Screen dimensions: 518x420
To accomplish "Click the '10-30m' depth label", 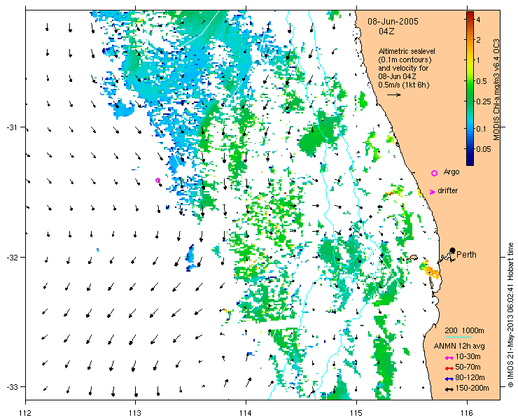I will 468,356.
